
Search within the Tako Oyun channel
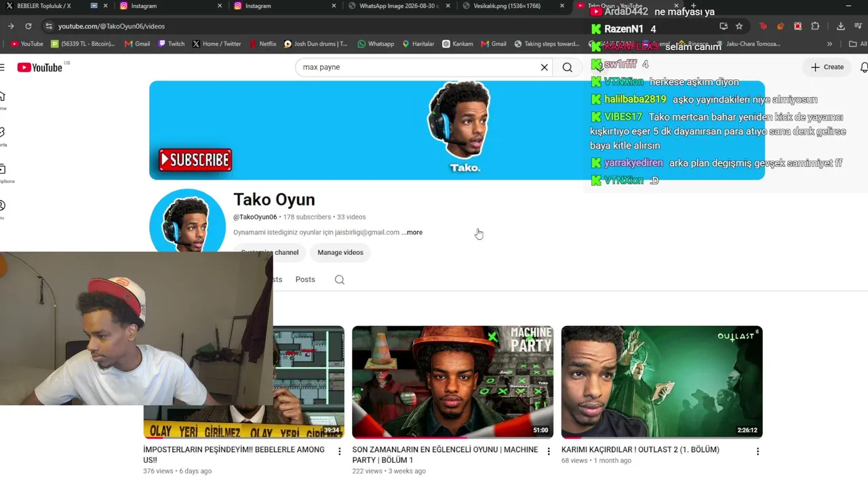340,280
